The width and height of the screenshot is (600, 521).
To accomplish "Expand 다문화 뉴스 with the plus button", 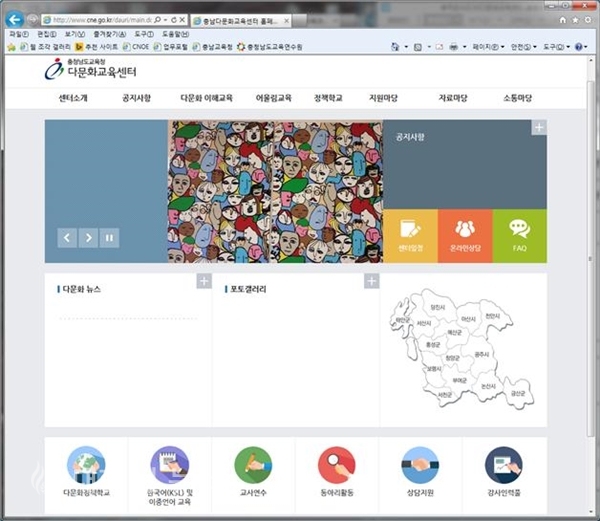I will (204, 281).
